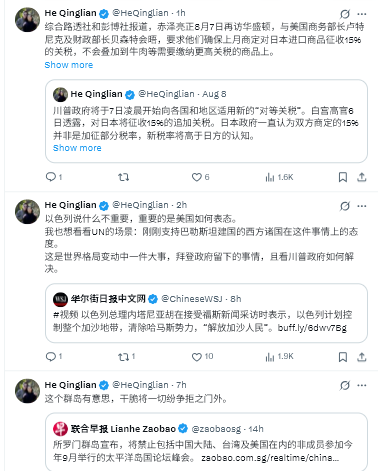
Task: Open zaobao.com.sg link in quoted tweet
Action: pos(270,458)
